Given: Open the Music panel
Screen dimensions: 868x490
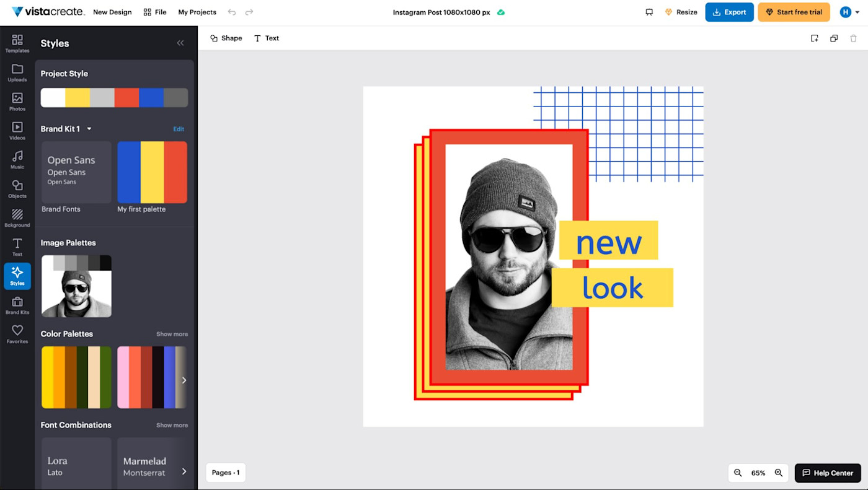Looking at the screenshot, I should click(x=17, y=160).
